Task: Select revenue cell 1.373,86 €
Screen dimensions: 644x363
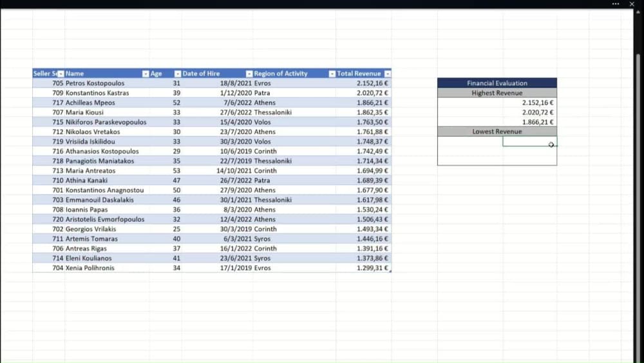Action: click(x=363, y=258)
